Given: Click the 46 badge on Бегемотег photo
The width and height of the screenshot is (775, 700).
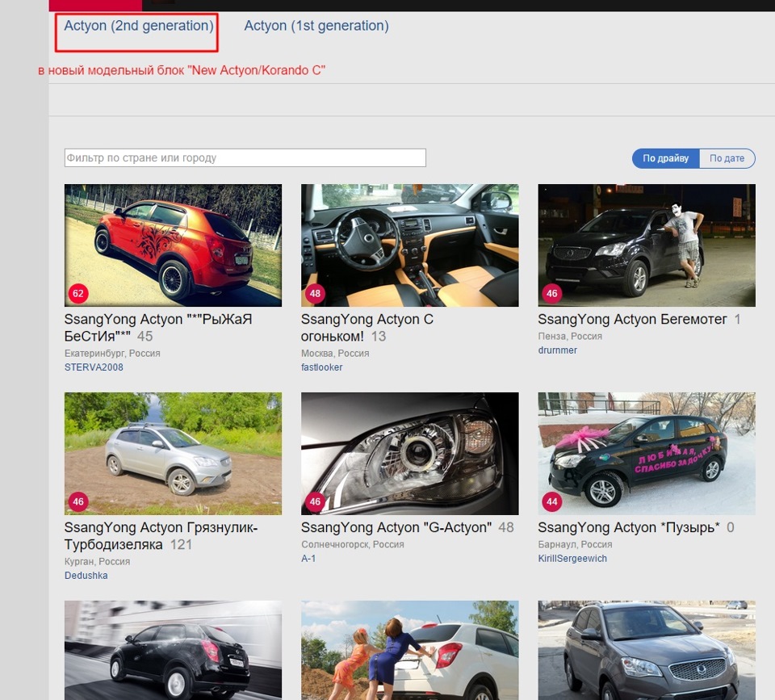Looking at the screenshot, I should (x=551, y=294).
